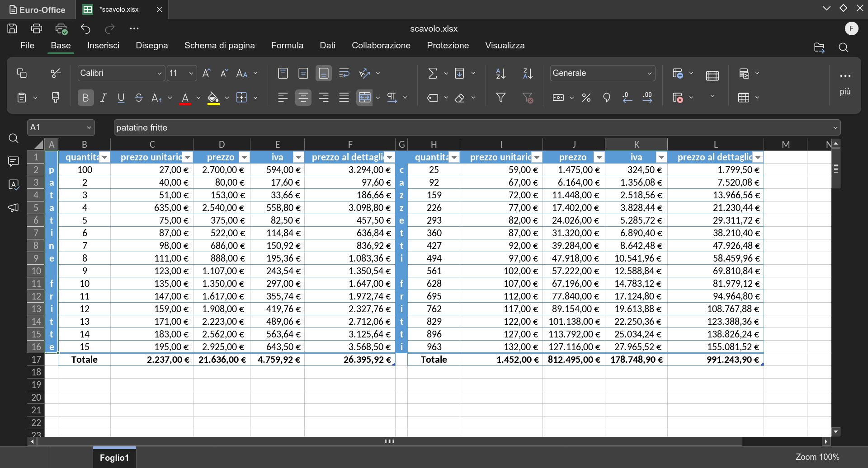This screenshot has height=468, width=868.
Task: Toggle Italic formatting
Action: pos(104,98)
